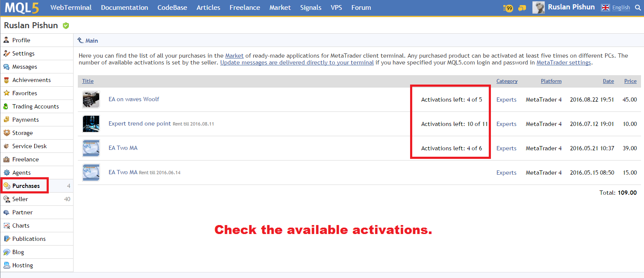Click the Settings sidebar icon
The width and height of the screenshot is (644, 278).
pos(6,53)
